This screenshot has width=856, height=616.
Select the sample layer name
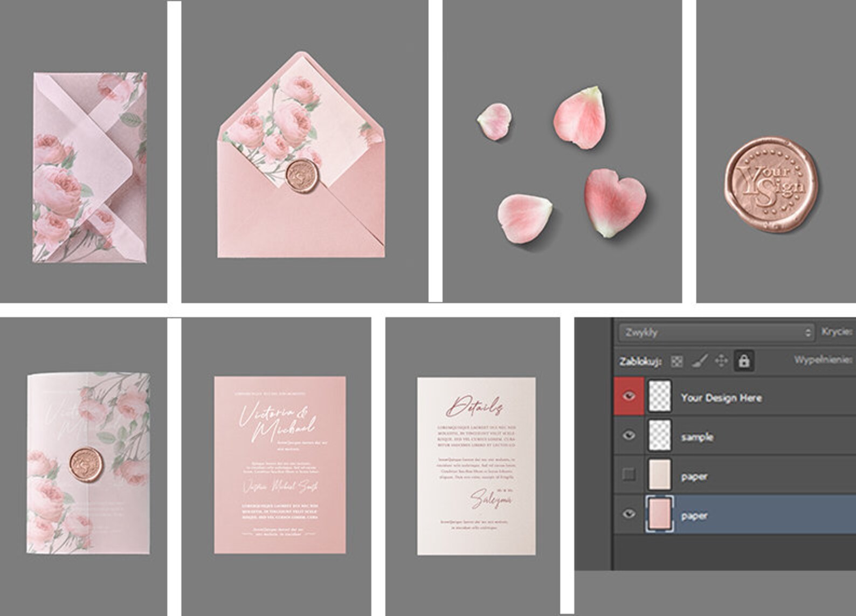(x=697, y=437)
